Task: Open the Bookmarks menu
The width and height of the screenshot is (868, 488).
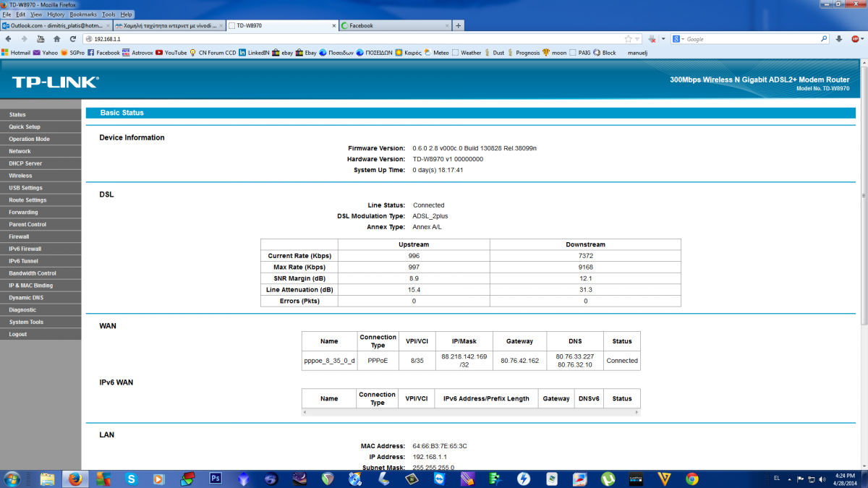Action: point(83,14)
